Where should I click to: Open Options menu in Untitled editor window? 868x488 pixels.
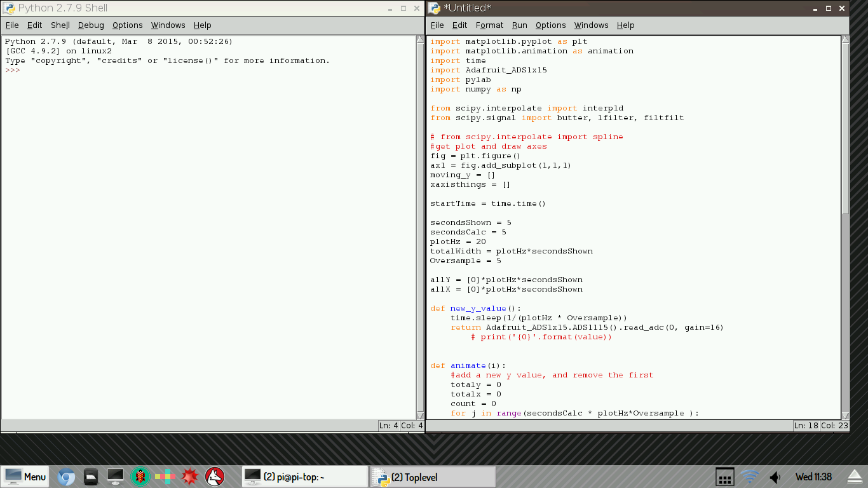coord(551,25)
